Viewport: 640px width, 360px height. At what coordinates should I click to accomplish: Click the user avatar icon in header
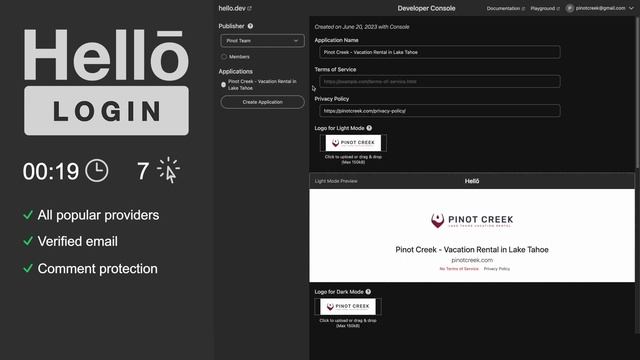(x=570, y=8)
